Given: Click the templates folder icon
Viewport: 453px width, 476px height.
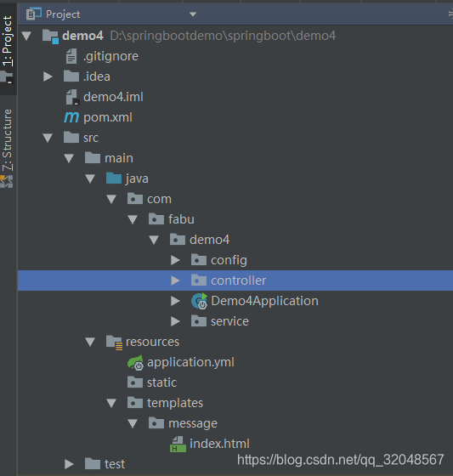Looking at the screenshot, I should (135, 403).
